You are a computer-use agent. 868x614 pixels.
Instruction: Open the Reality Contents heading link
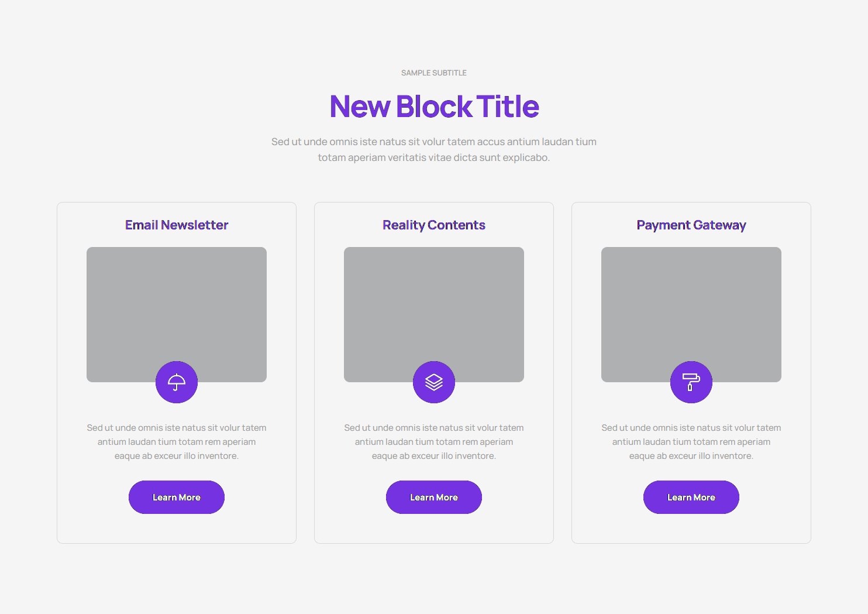click(x=434, y=225)
